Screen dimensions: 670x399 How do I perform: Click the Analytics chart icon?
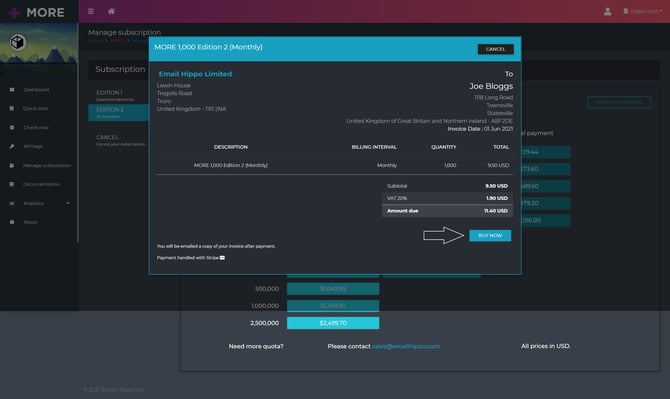(x=12, y=203)
